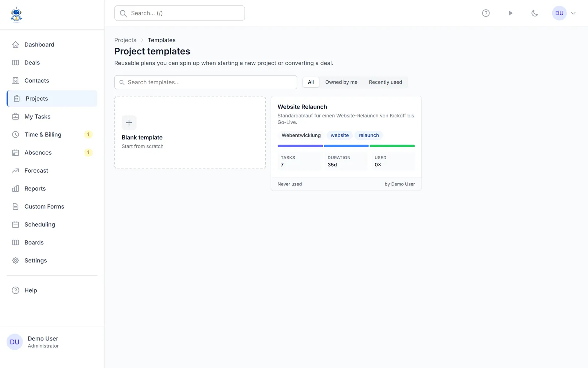Focus the Search templates field
The height and width of the screenshot is (368, 588).
pyautogui.click(x=206, y=82)
